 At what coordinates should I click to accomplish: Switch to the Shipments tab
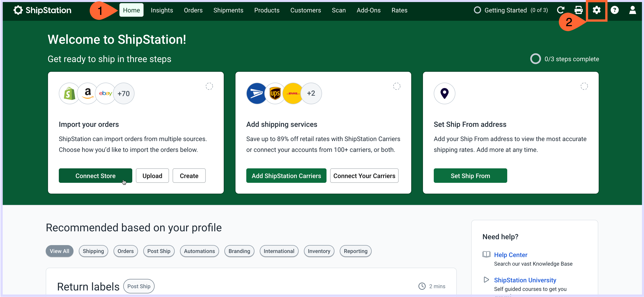tap(228, 10)
